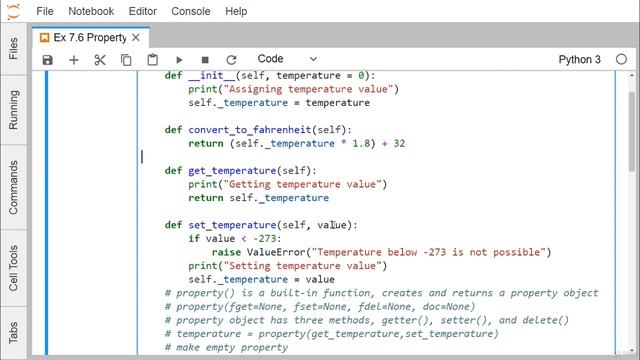Click the comment with fget=None, fset=None
The image size is (640, 360).
coord(320,307)
